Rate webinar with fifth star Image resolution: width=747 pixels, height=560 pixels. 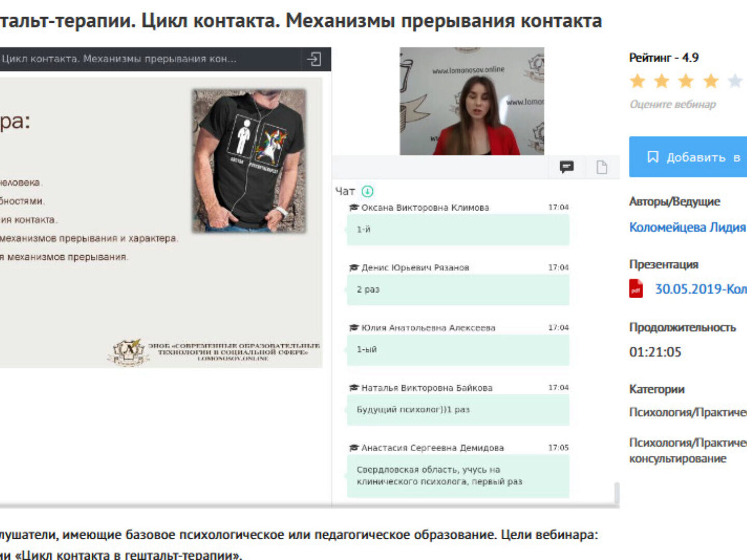(x=735, y=81)
